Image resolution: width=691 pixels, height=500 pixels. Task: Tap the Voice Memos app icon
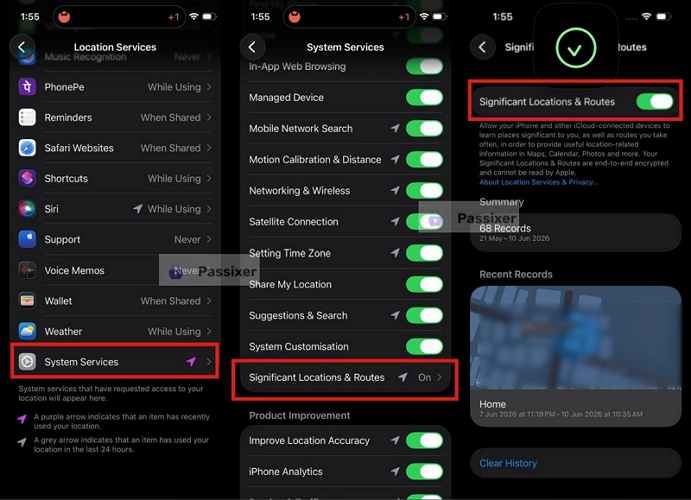(27, 270)
